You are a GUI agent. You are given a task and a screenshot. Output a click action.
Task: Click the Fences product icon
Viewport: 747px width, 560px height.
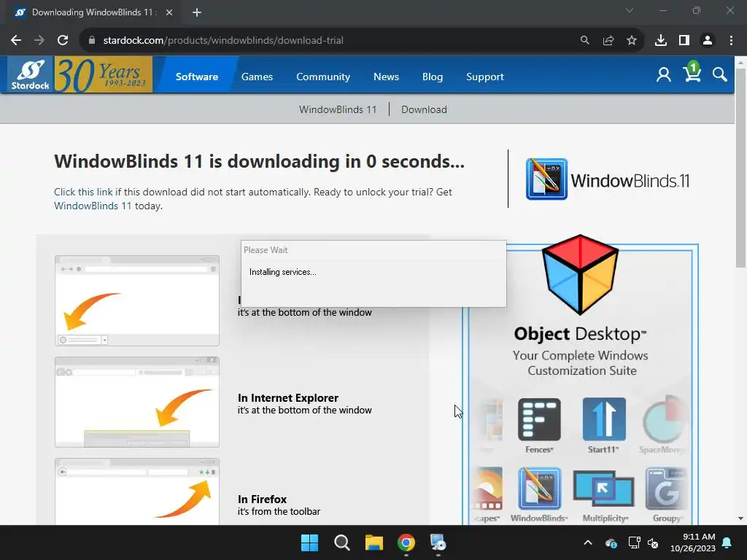click(539, 419)
